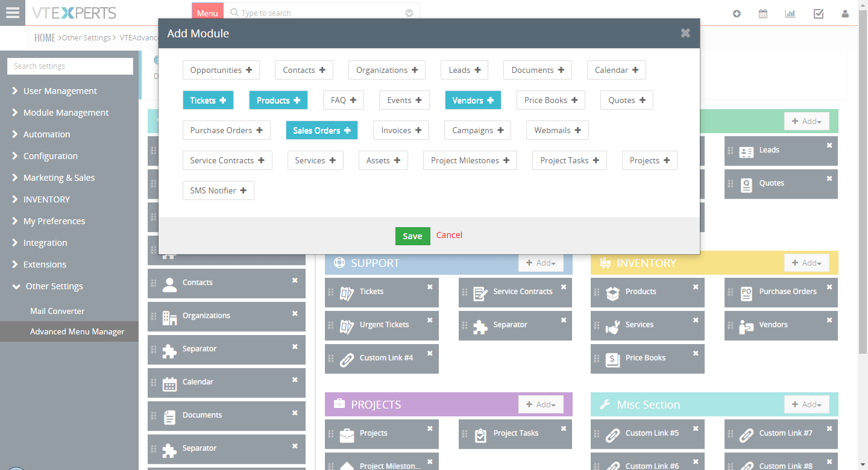This screenshot has height=470, width=868.
Task: Open the user profile icon top right
Action: coord(845,13)
